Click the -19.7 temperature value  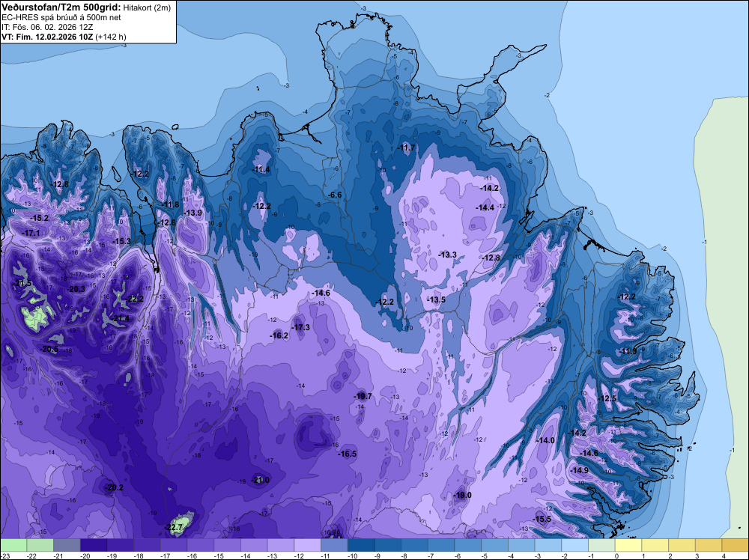tap(363, 396)
